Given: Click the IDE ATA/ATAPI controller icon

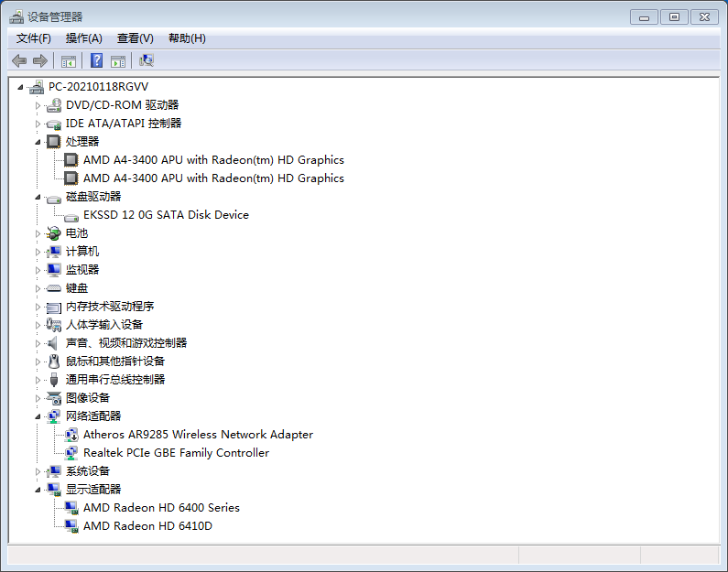Looking at the screenshot, I should pyautogui.click(x=54, y=124).
